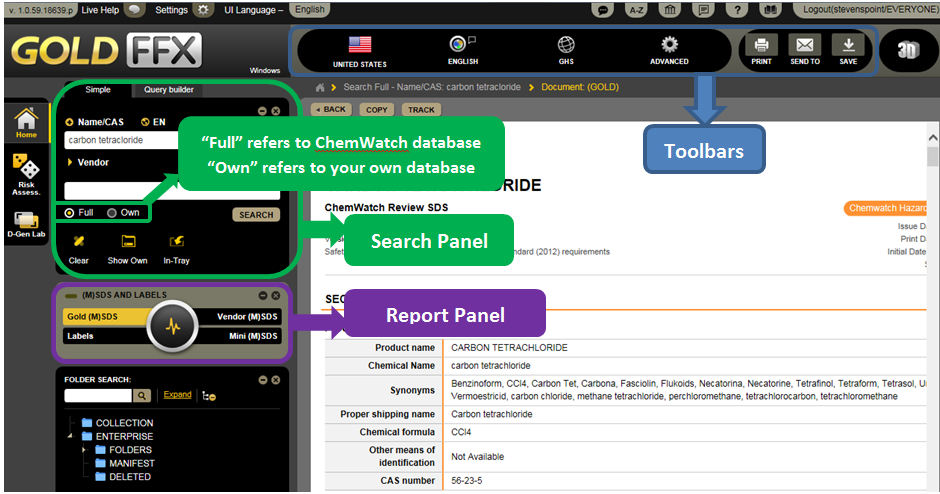The height and width of the screenshot is (494, 940).
Task: Click the Expand link in Folder Search
Action: coord(177,395)
